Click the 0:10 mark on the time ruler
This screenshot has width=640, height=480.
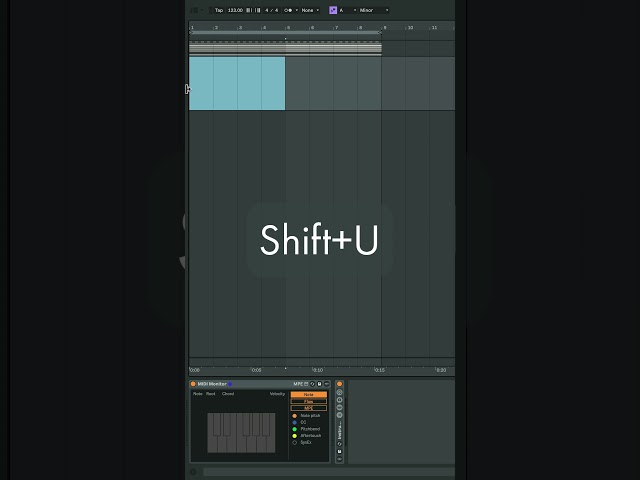click(x=318, y=370)
